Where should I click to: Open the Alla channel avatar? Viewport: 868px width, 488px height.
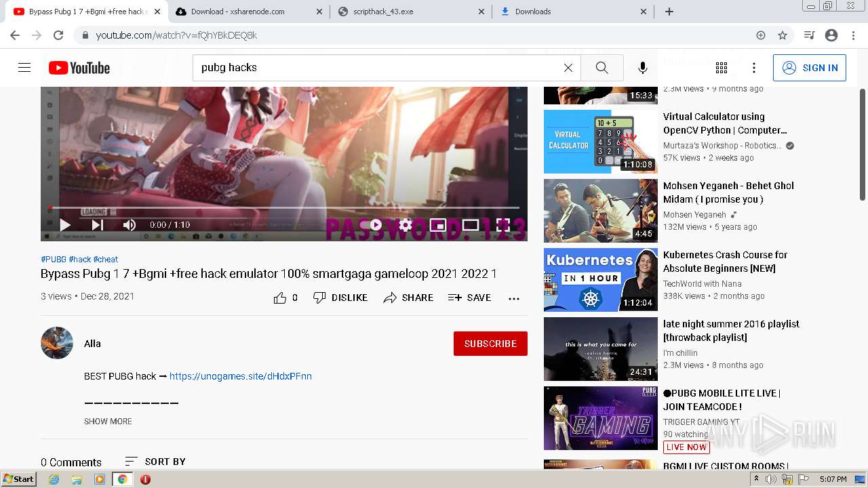[57, 343]
